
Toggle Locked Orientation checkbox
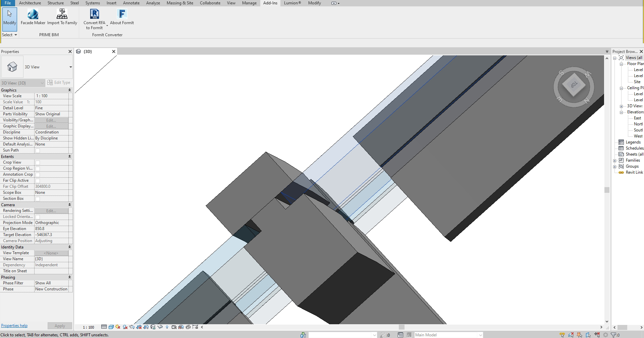click(38, 217)
